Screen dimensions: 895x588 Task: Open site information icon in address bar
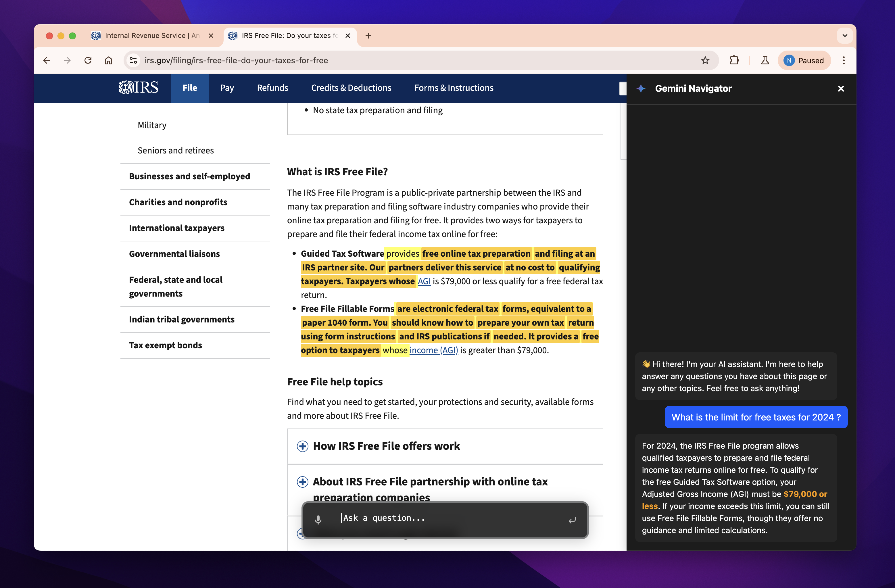(133, 61)
